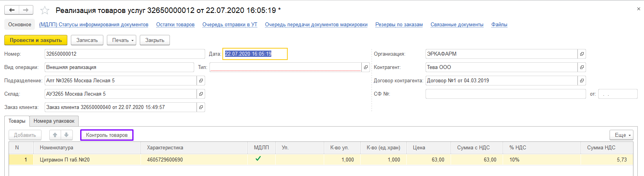
Task: Open the Заказ клиента lookup icon
Action: pyautogui.click(x=201, y=107)
